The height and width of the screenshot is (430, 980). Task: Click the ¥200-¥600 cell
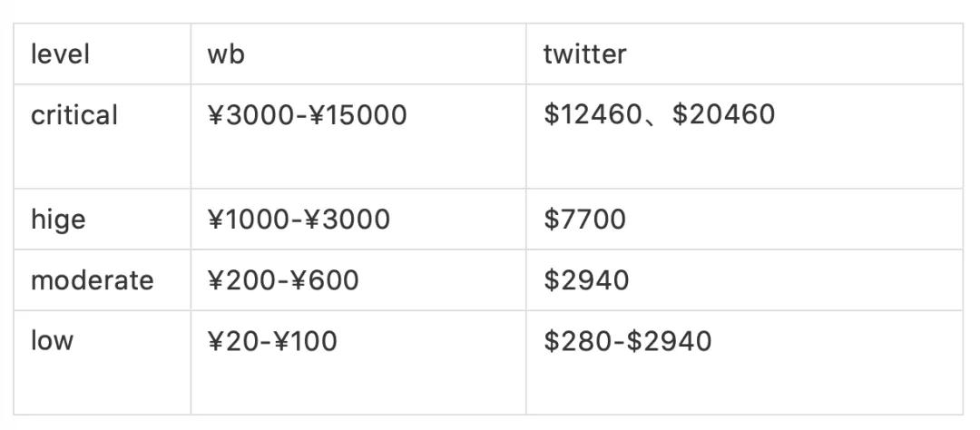[x=283, y=280]
